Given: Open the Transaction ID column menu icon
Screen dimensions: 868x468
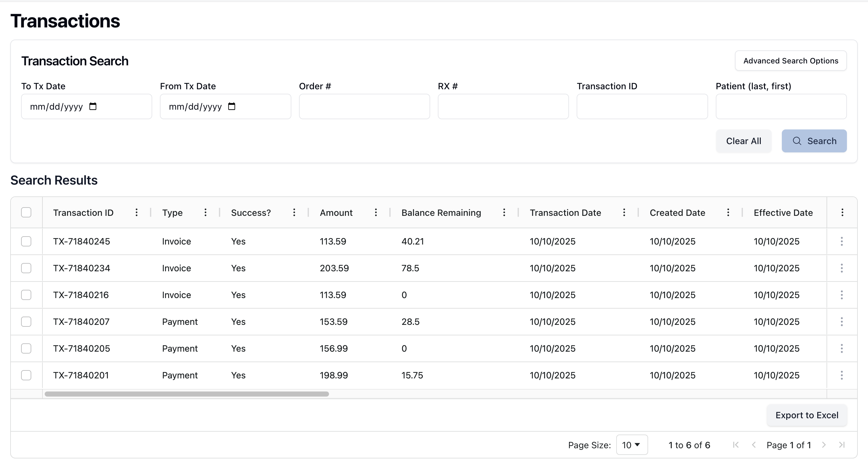Looking at the screenshot, I should click(x=137, y=212).
